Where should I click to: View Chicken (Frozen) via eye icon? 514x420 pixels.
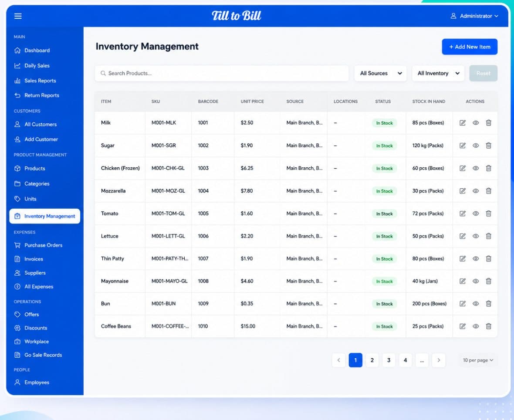pyautogui.click(x=476, y=168)
